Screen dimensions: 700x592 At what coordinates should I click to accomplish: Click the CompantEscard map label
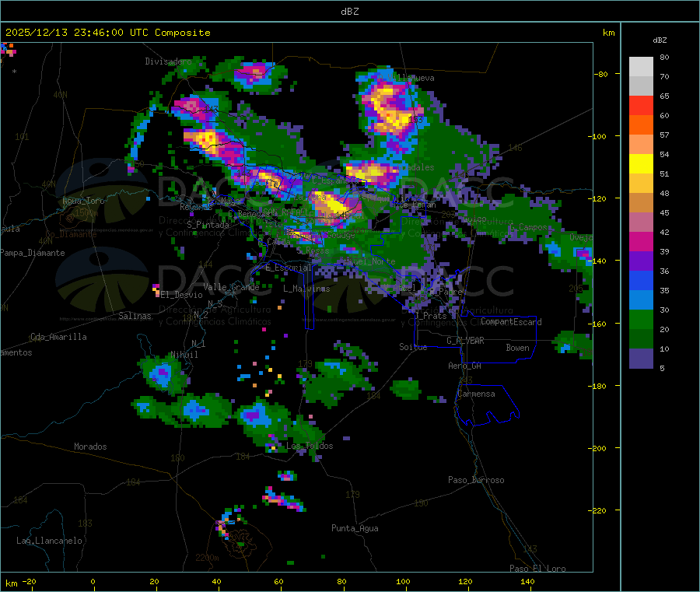(x=511, y=322)
